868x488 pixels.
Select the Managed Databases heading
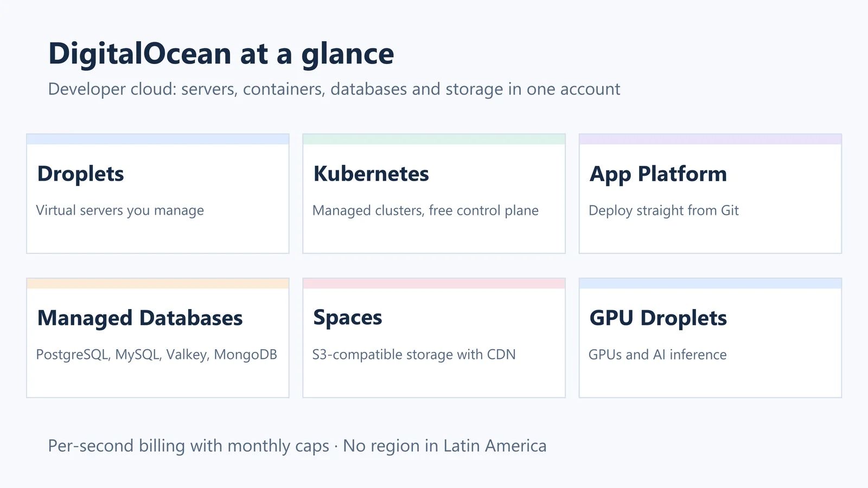[140, 319]
